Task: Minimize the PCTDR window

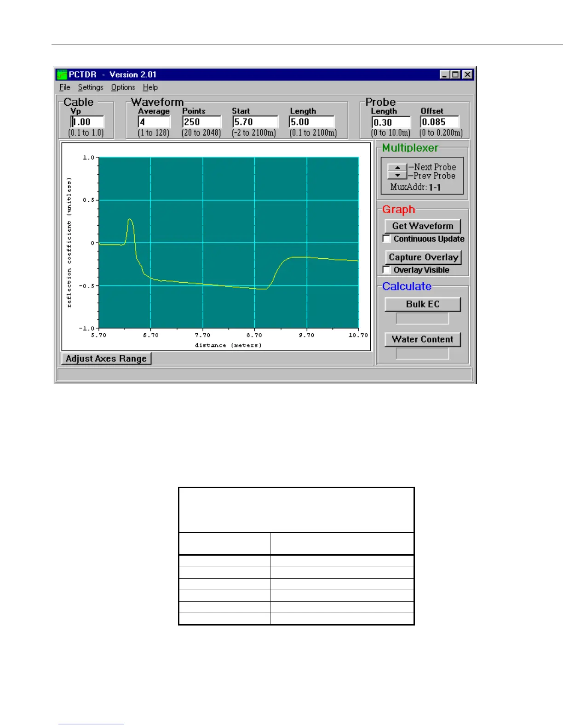Action: click(x=445, y=74)
